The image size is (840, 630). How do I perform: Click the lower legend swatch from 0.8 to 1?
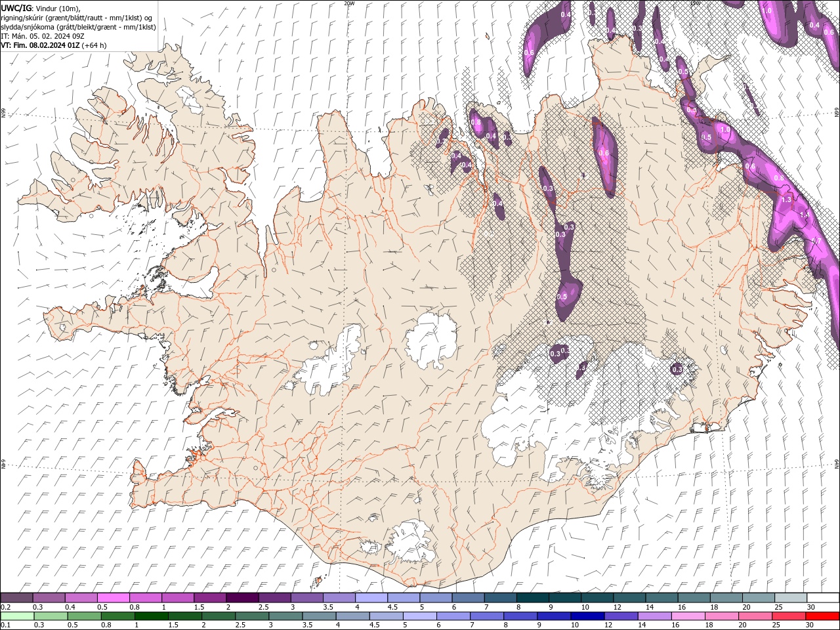coord(117,616)
